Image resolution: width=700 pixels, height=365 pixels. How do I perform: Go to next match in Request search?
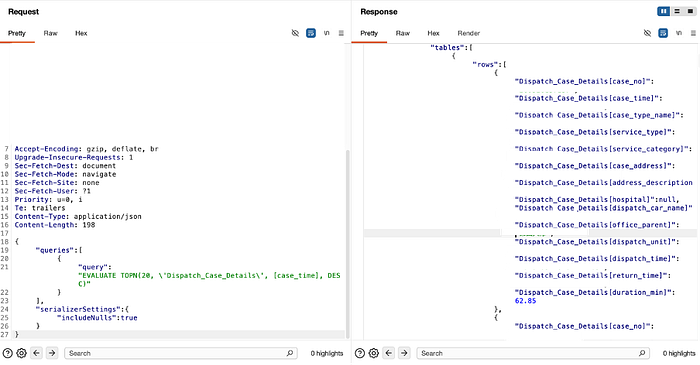[x=52, y=353]
